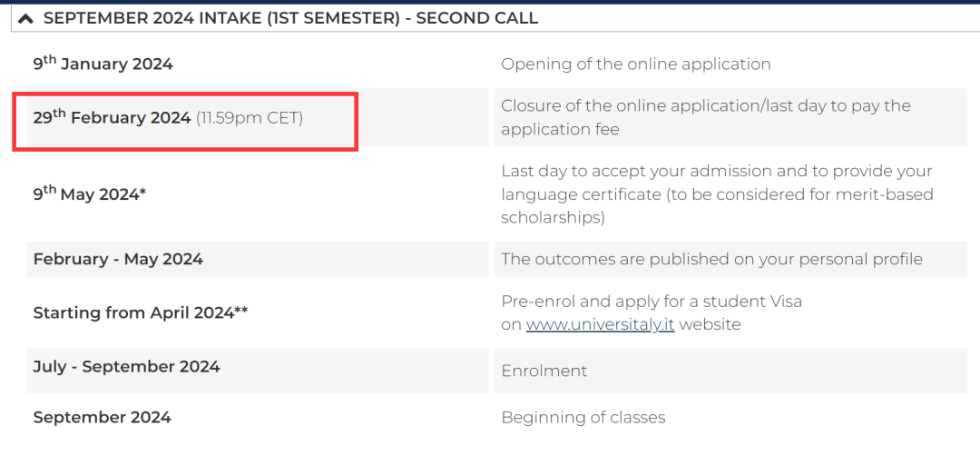Click the September 2024 Intake Second Call header
Image resolution: width=980 pixels, height=456 pixels.
click(x=290, y=19)
